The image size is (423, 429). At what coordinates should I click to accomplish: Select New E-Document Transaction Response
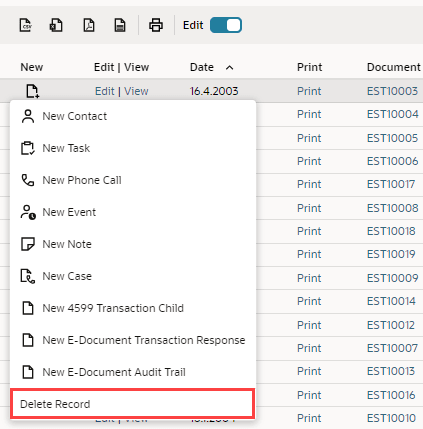[133, 340]
